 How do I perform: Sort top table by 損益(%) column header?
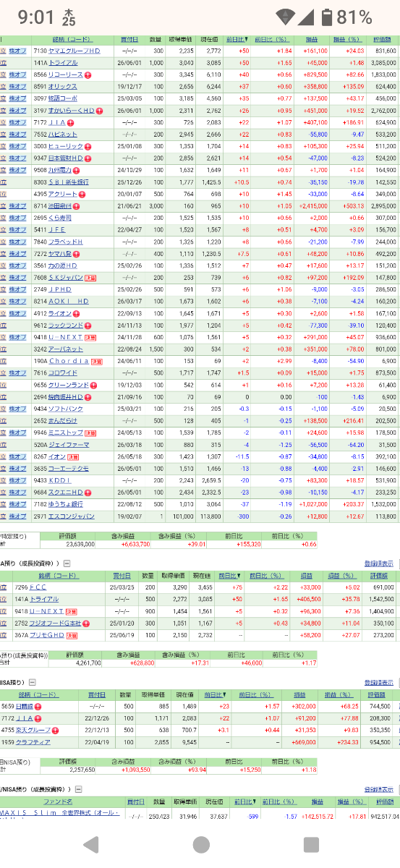tap(349, 40)
